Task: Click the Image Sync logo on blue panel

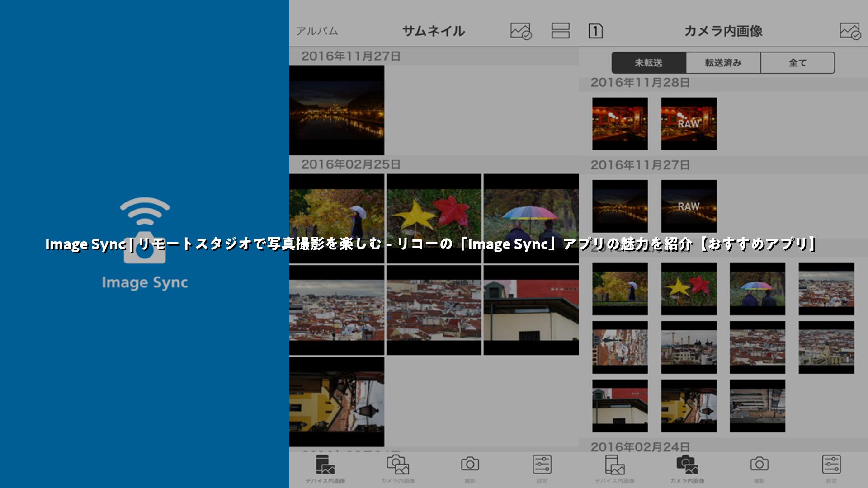Action: 145,243
